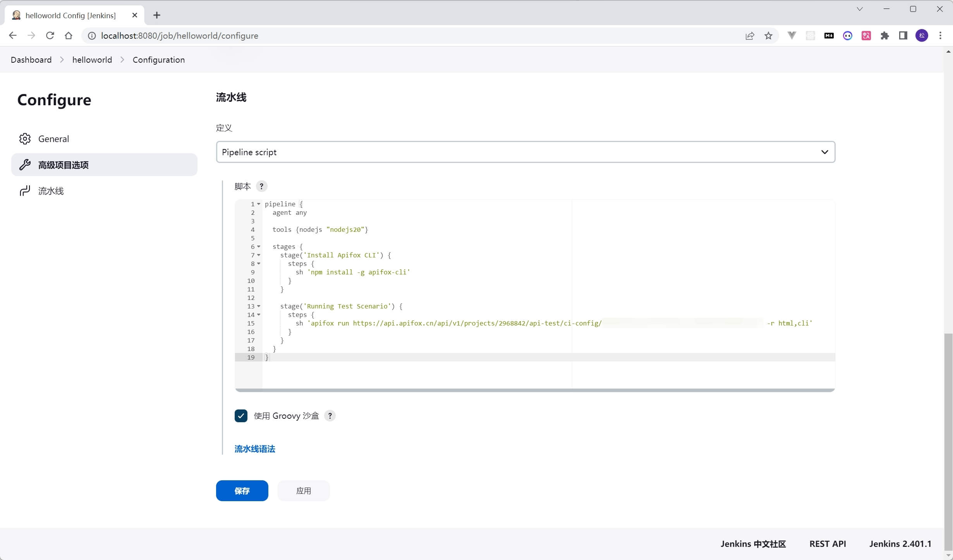Select 高级项目选项 in the sidebar

click(x=64, y=165)
